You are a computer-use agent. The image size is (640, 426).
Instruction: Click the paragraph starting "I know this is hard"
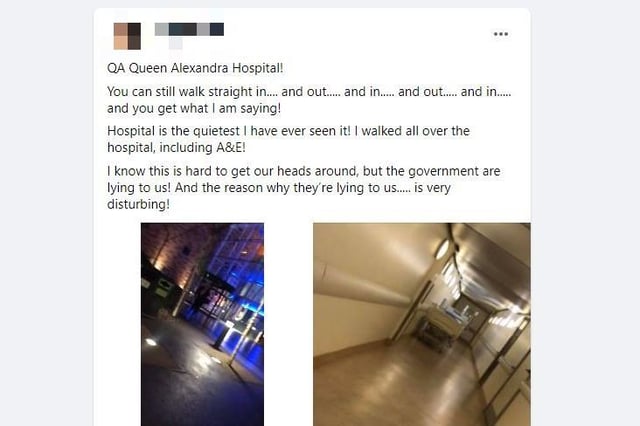(304, 188)
